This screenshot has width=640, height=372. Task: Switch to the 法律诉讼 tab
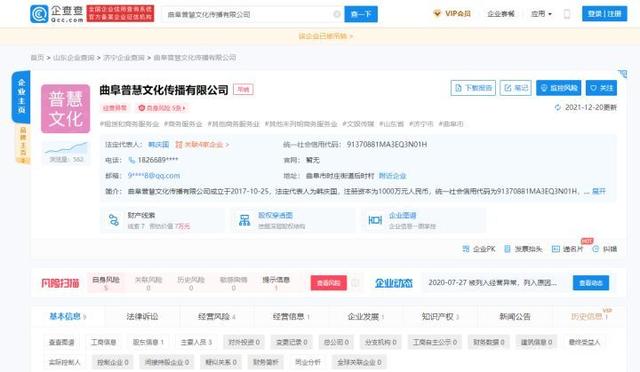pyautogui.click(x=142, y=316)
